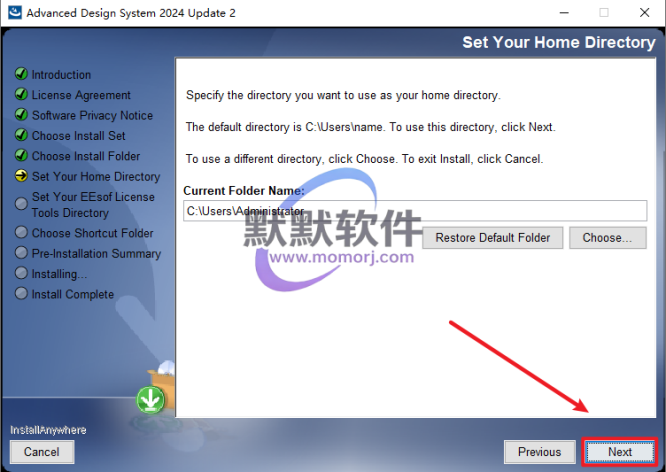Viewport: 666px width, 472px height.
Task: Click the Install Complete step circle
Action: 21,294
